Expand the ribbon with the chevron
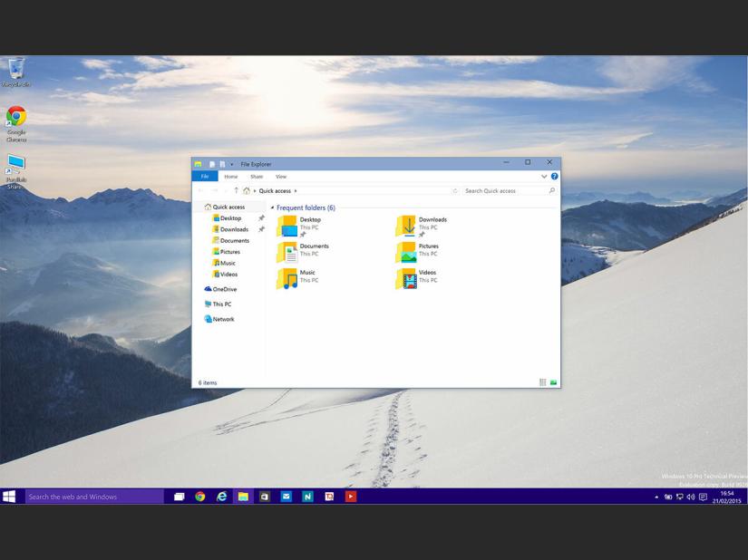This screenshot has height=560, width=748. [544, 177]
